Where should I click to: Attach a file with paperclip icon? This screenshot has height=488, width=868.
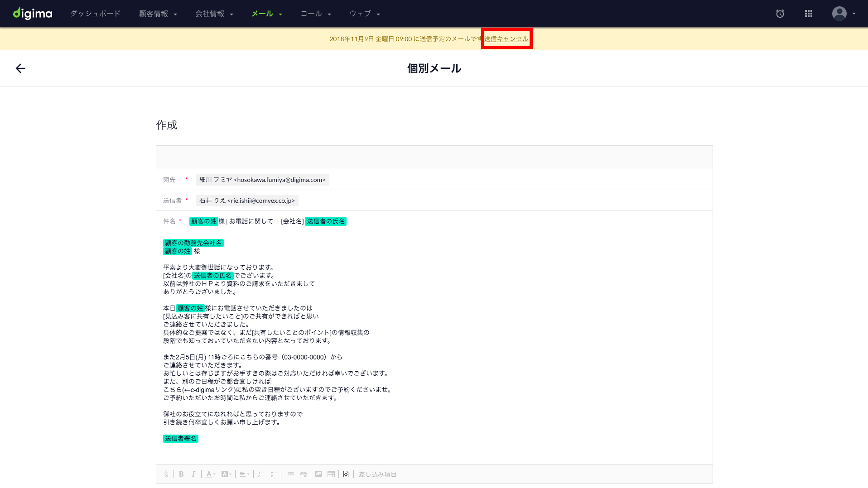pyautogui.click(x=166, y=474)
